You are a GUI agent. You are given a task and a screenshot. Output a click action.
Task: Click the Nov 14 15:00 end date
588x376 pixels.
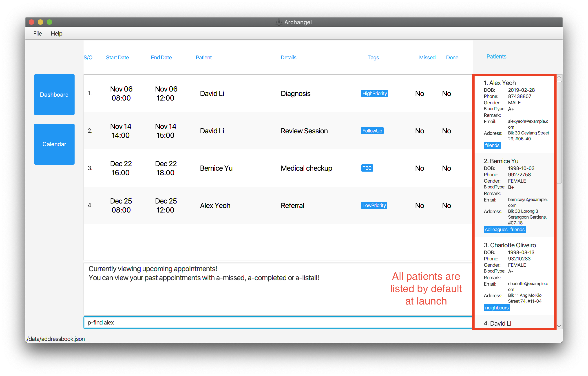pos(165,131)
